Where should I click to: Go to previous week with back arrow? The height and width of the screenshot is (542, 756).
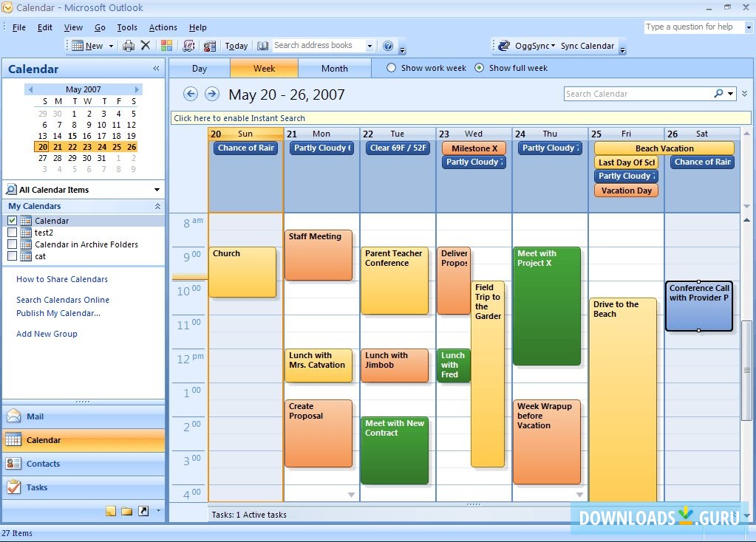click(x=191, y=94)
